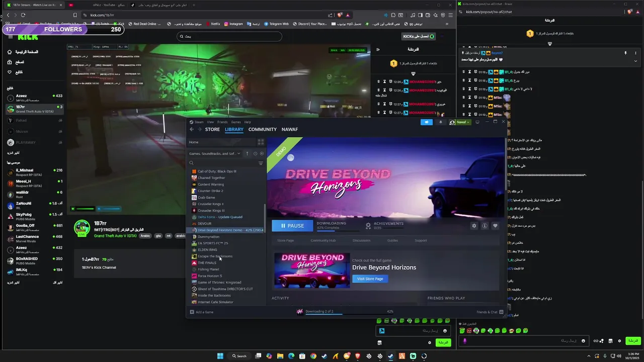This screenshot has height=362, width=644.
Task: Add Drive Beyond Horizons to favorites heart
Action: click(495, 226)
